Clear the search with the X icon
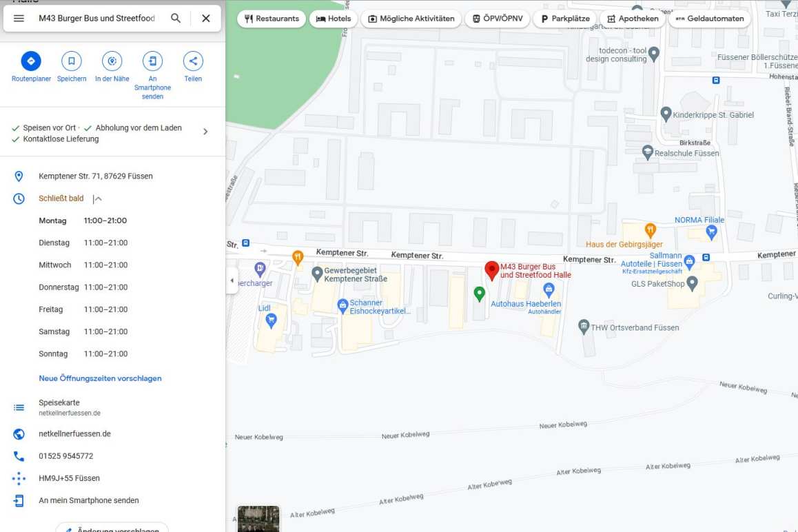This screenshot has height=532, width=798. tap(205, 19)
